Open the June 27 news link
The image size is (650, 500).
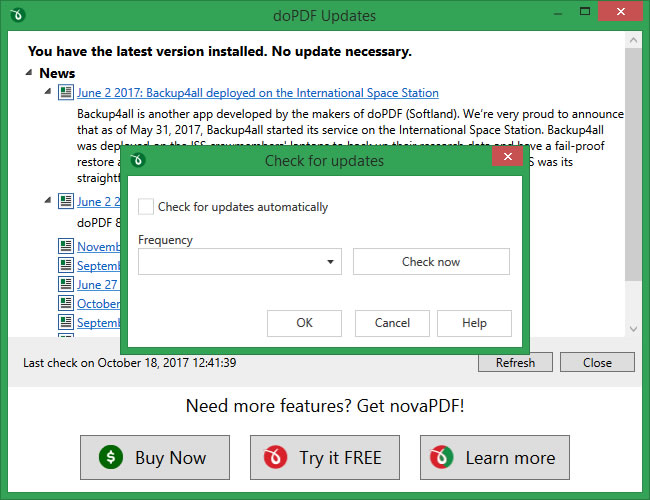coord(98,285)
